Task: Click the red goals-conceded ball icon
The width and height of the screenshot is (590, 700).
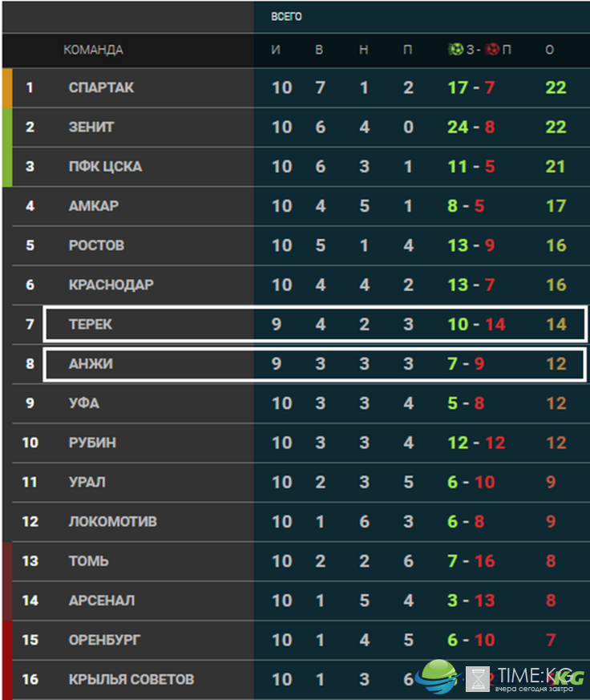Action: [492, 49]
